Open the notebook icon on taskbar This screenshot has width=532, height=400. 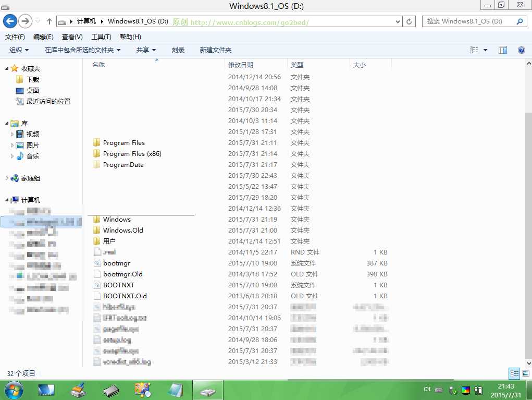[x=176, y=390]
